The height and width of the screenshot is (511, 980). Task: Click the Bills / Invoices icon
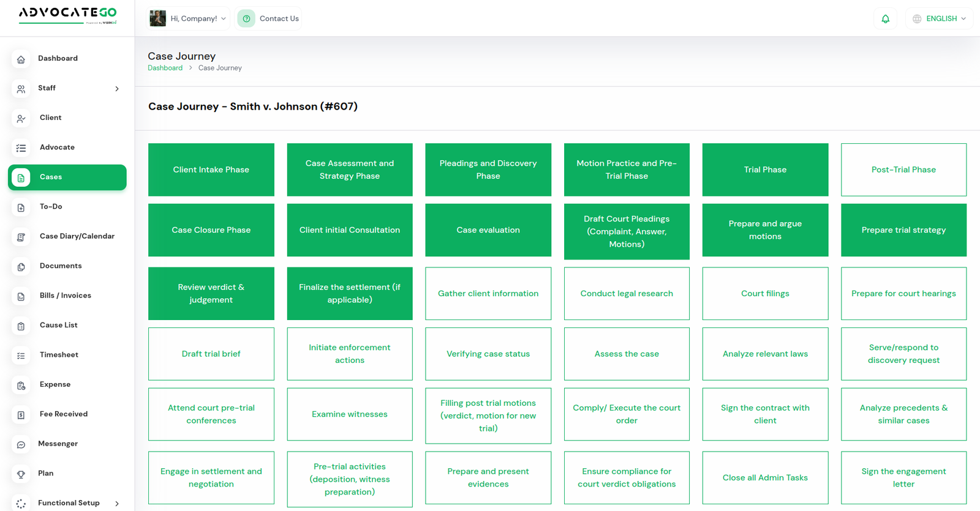click(21, 296)
